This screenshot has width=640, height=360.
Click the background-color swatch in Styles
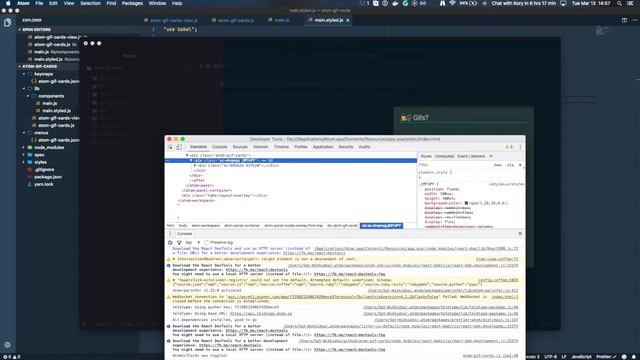tap(466, 203)
